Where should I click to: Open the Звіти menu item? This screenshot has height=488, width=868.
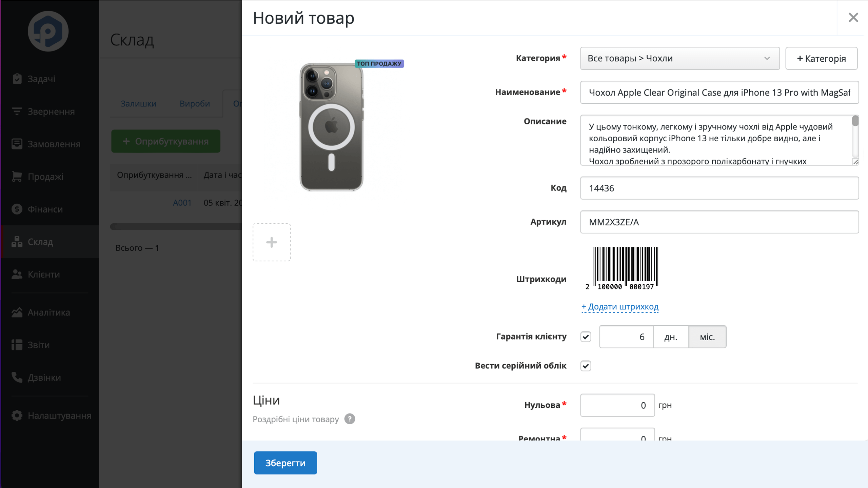(50, 345)
